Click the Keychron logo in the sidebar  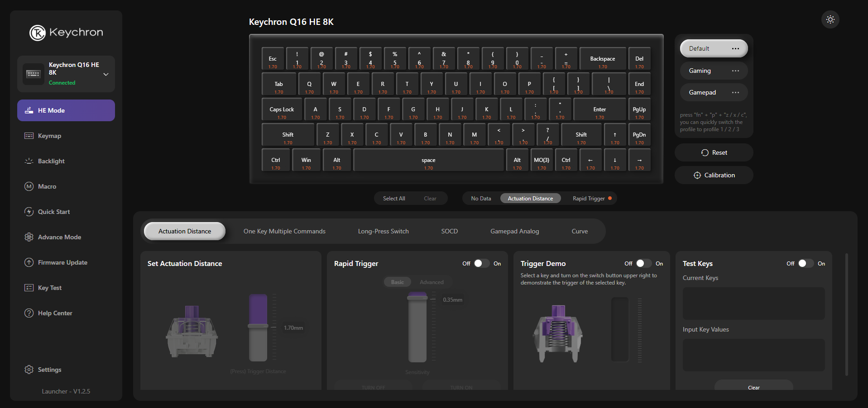(x=66, y=33)
